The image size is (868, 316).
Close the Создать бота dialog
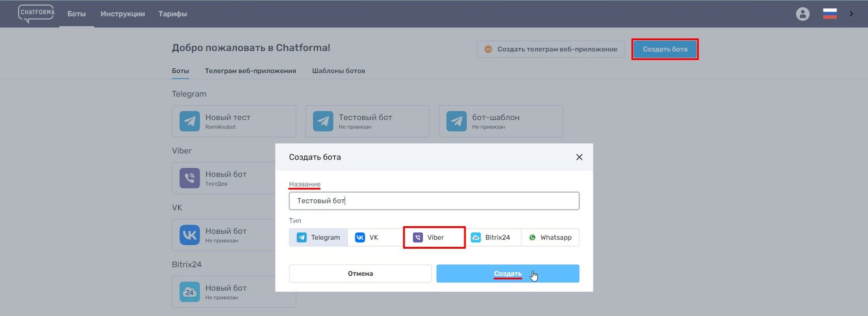click(x=579, y=157)
